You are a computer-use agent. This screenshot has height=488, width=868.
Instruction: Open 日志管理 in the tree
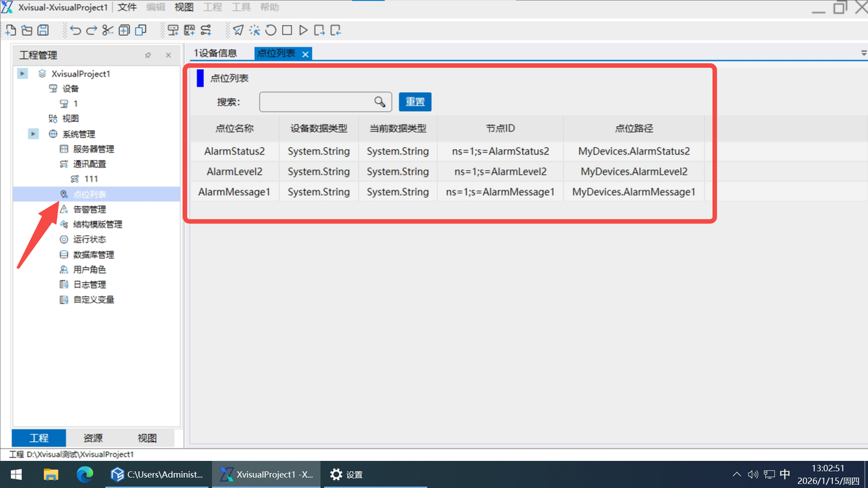coord(90,285)
